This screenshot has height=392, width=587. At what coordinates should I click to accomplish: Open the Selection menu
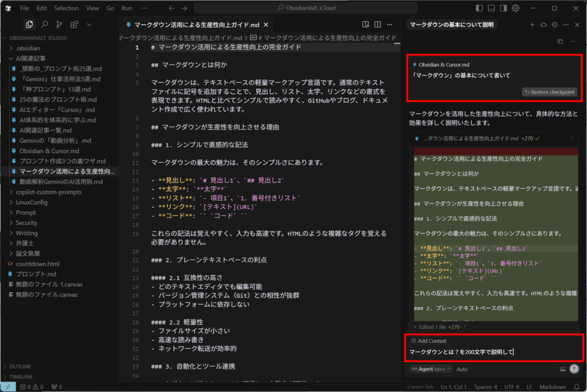coord(66,8)
